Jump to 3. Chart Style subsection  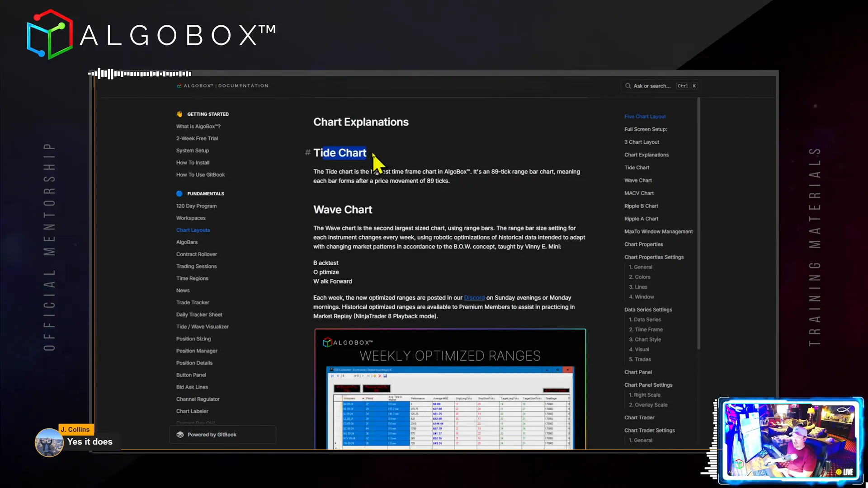pos(645,340)
